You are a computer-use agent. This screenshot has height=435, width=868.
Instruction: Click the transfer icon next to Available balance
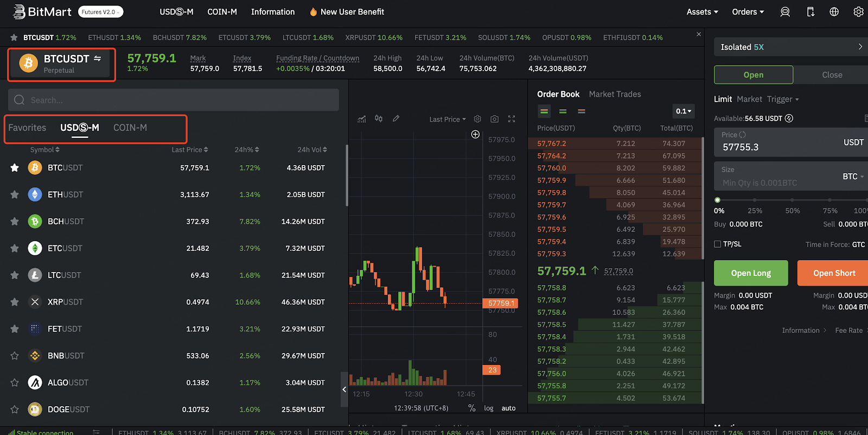click(789, 118)
